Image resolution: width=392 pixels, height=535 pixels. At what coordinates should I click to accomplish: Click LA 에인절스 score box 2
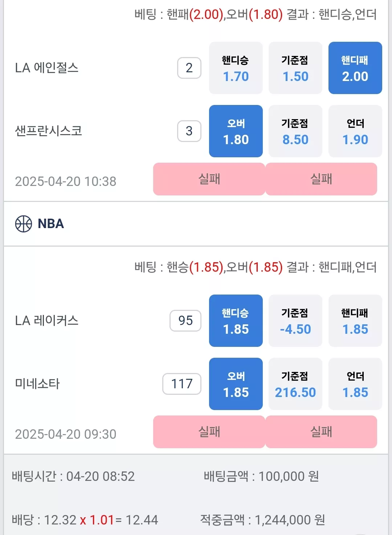click(189, 68)
